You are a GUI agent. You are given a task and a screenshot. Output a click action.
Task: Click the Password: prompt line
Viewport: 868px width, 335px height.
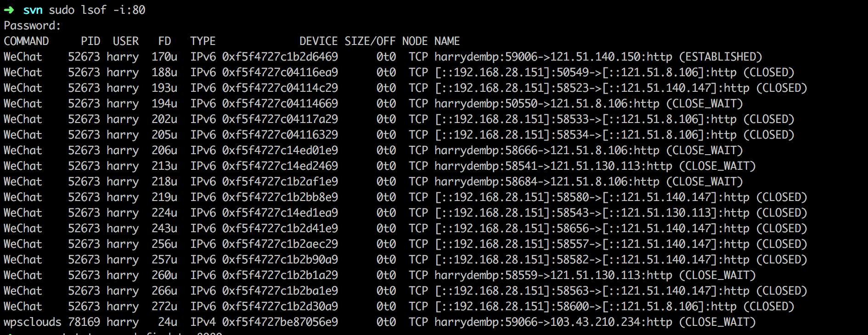(32, 26)
